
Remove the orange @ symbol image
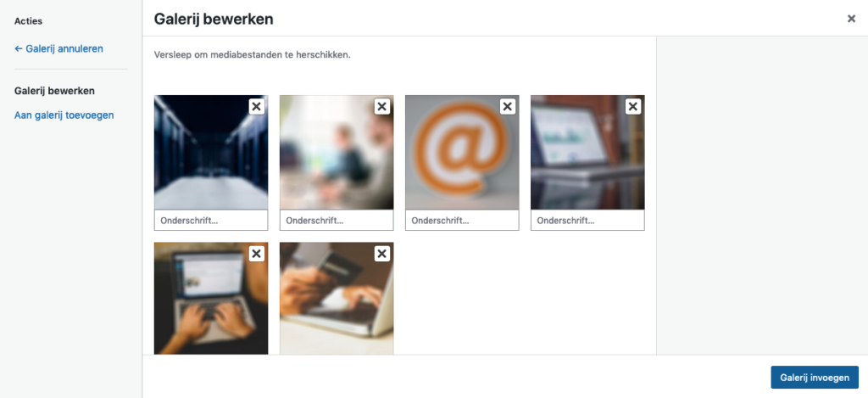[508, 106]
